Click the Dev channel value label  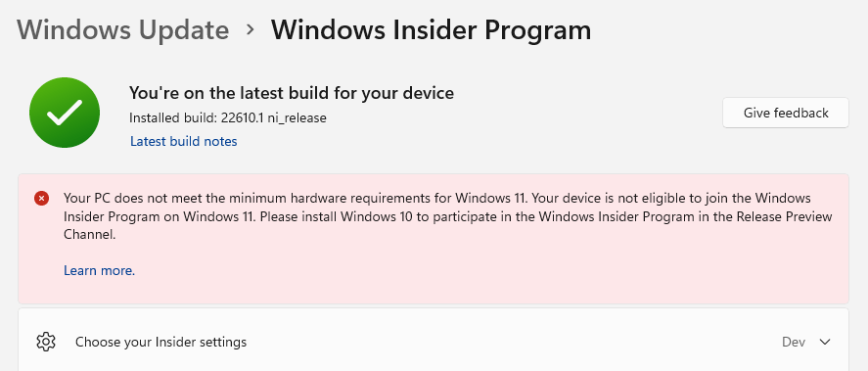coord(794,343)
